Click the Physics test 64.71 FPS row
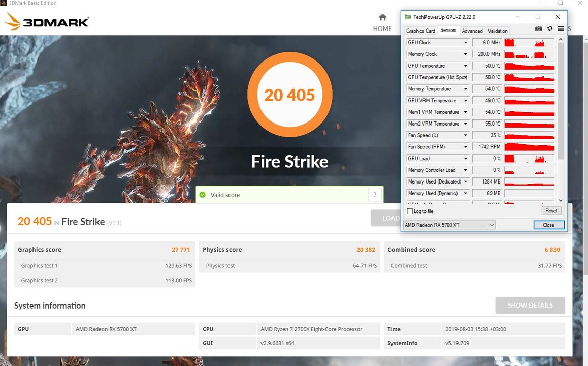The height and width of the screenshot is (366, 588). point(289,265)
